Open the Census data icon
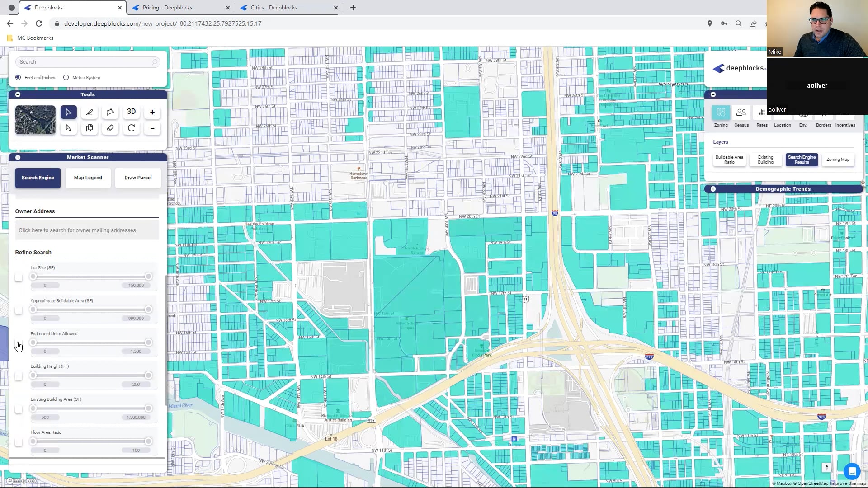Screen dimensions: 868x488 point(741,113)
